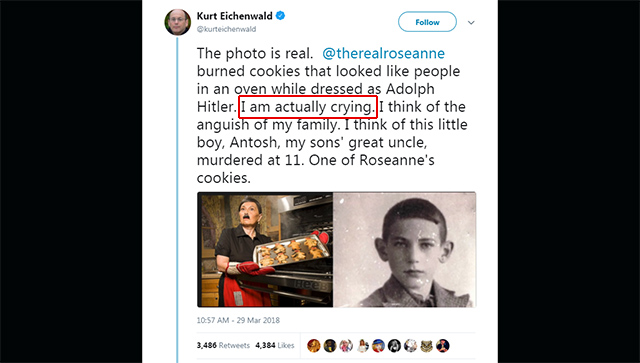This screenshot has height=363, width=640.
Task: Click the second liker avatar
Action: point(330,346)
